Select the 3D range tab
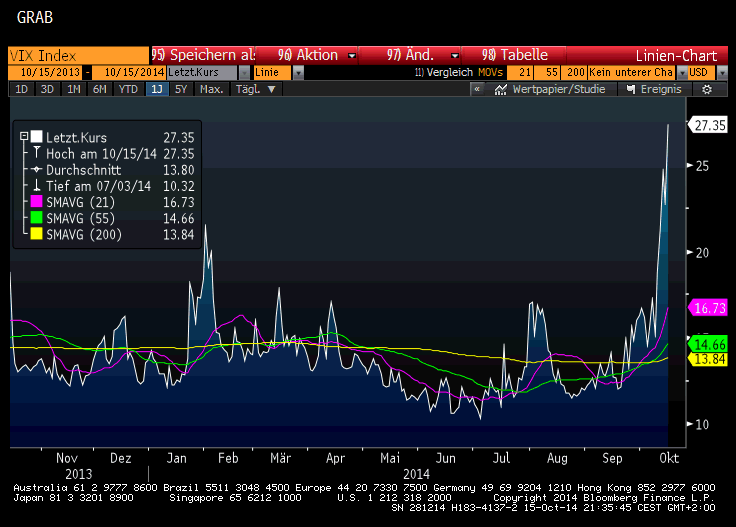 [x=47, y=89]
